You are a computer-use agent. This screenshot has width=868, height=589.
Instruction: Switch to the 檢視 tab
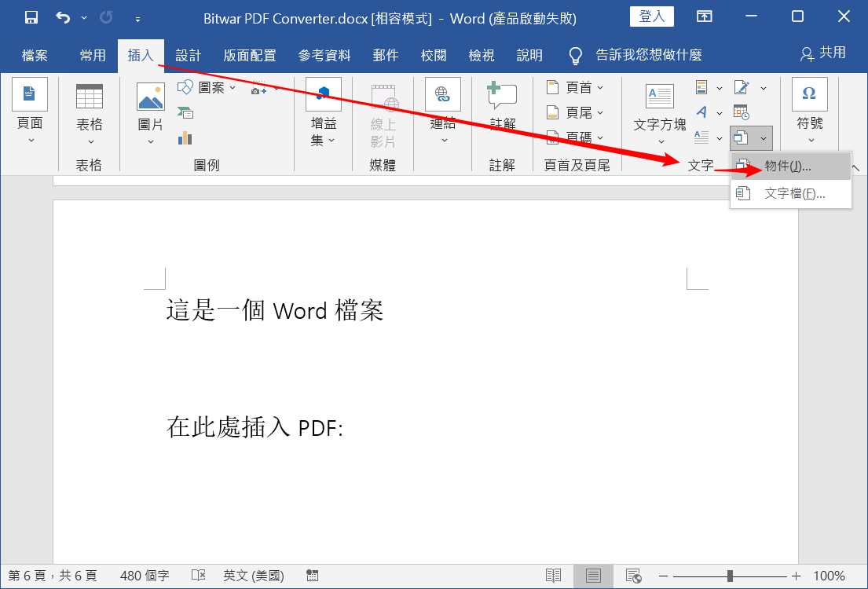click(481, 55)
